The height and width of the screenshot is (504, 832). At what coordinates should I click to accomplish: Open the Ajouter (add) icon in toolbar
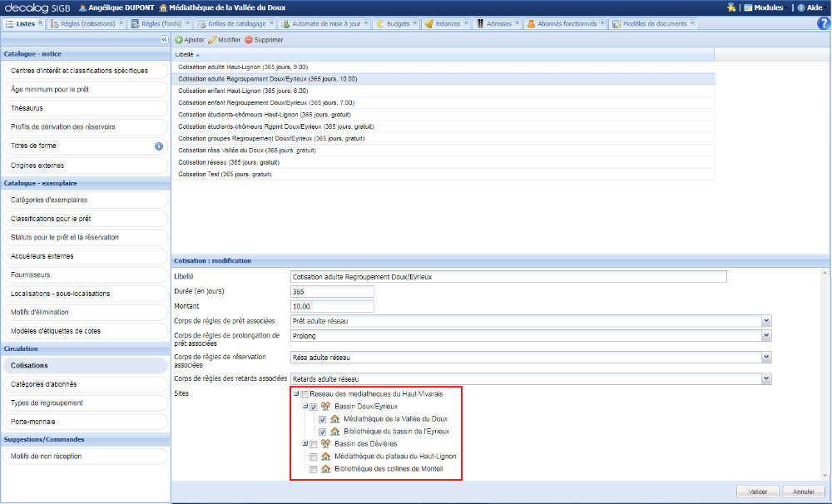coord(180,39)
